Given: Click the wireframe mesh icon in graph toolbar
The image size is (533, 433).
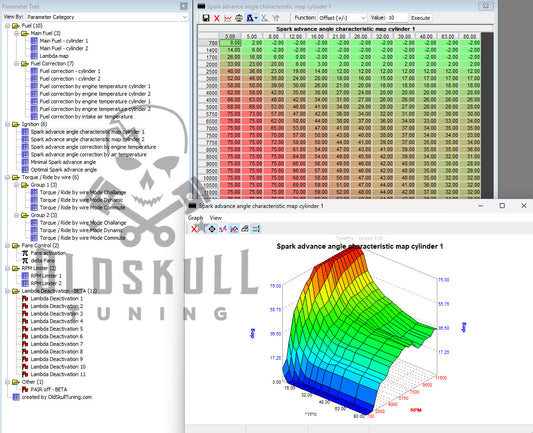Looking at the screenshot, I should click(245, 229).
